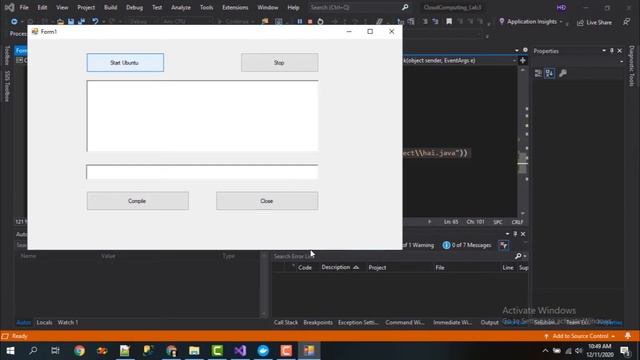This screenshot has width=640, height=360.
Task: Focus the single-line text field above Compile
Action: [x=202, y=172]
